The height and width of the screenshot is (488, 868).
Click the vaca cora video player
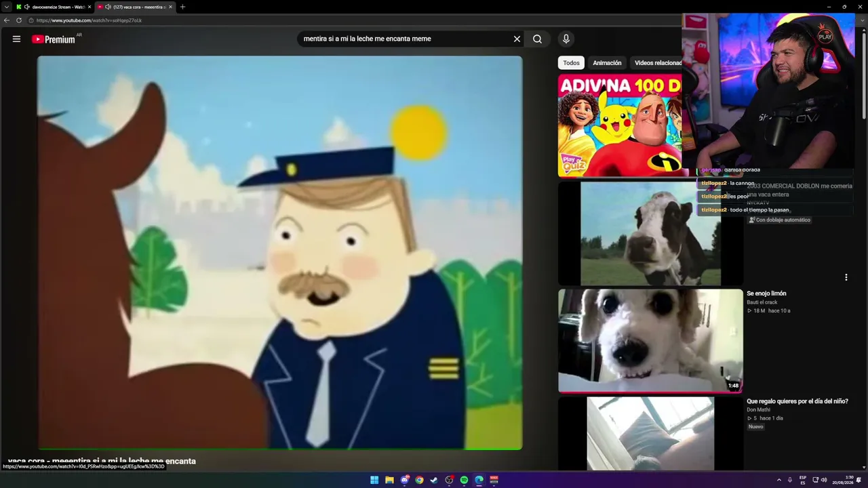coord(279,253)
